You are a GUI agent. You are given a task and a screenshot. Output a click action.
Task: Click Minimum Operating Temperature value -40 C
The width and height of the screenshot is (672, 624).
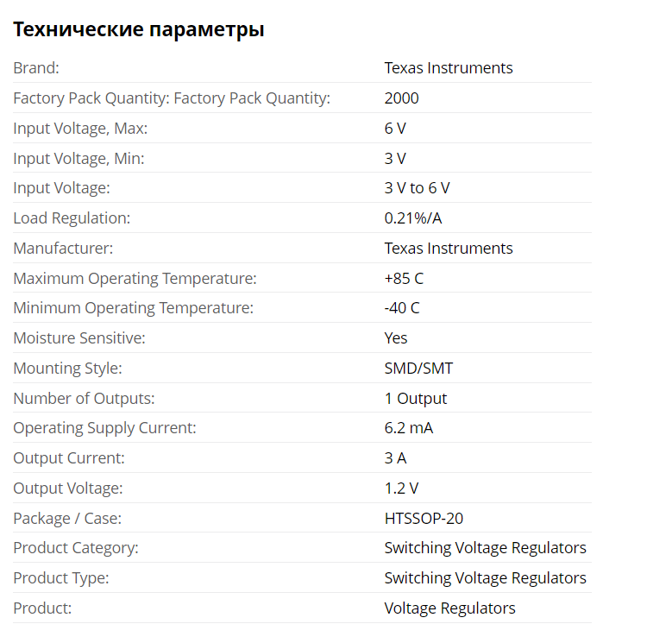pyautogui.click(x=402, y=308)
